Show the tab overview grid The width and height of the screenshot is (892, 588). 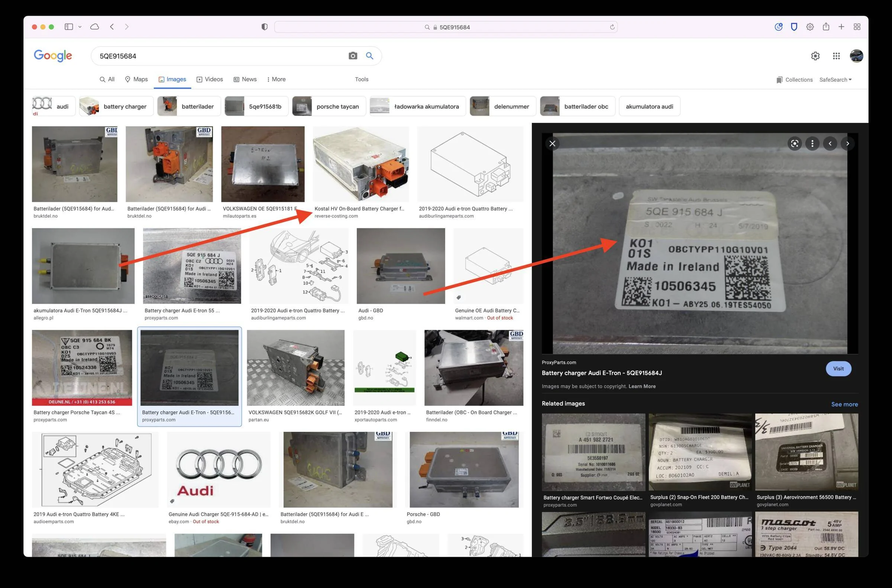[857, 27]
